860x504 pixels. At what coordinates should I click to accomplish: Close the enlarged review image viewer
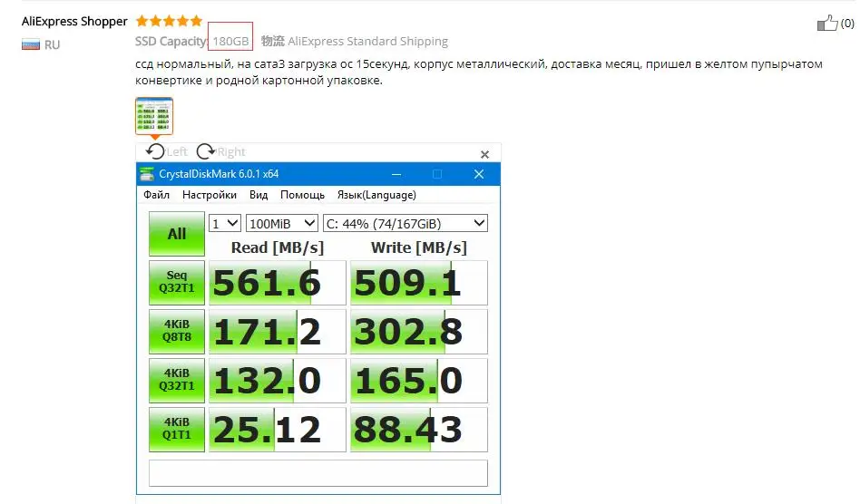[x=484, y=154]
